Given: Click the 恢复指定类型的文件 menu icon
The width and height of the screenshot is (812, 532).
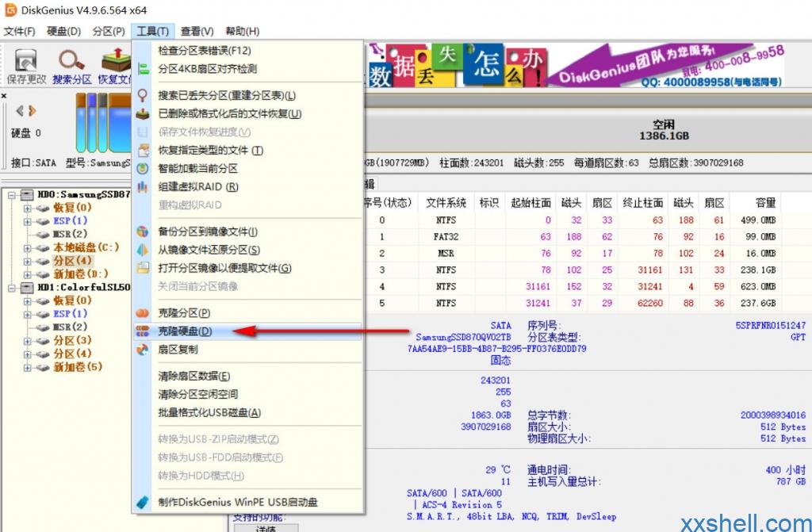Looking at the screenshot, I should click(143, 150).
